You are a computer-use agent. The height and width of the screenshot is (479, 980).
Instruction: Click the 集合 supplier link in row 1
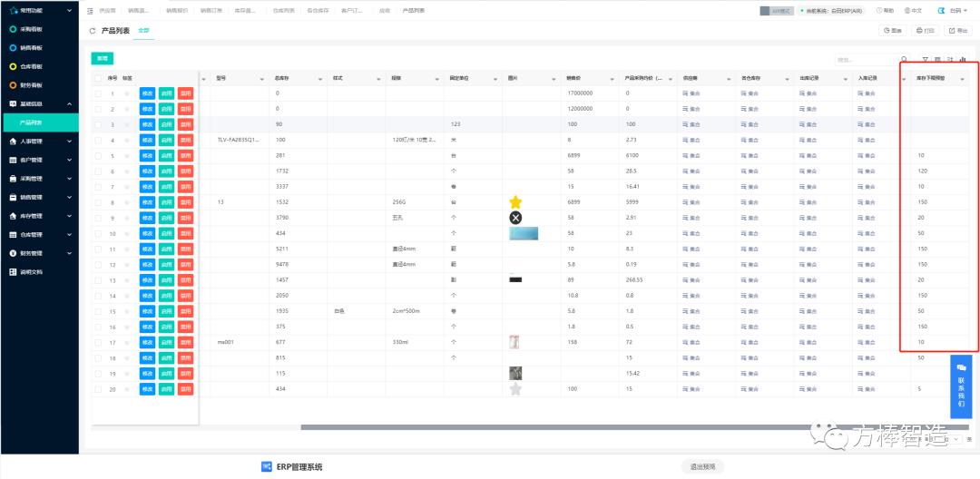pos(691,93)
